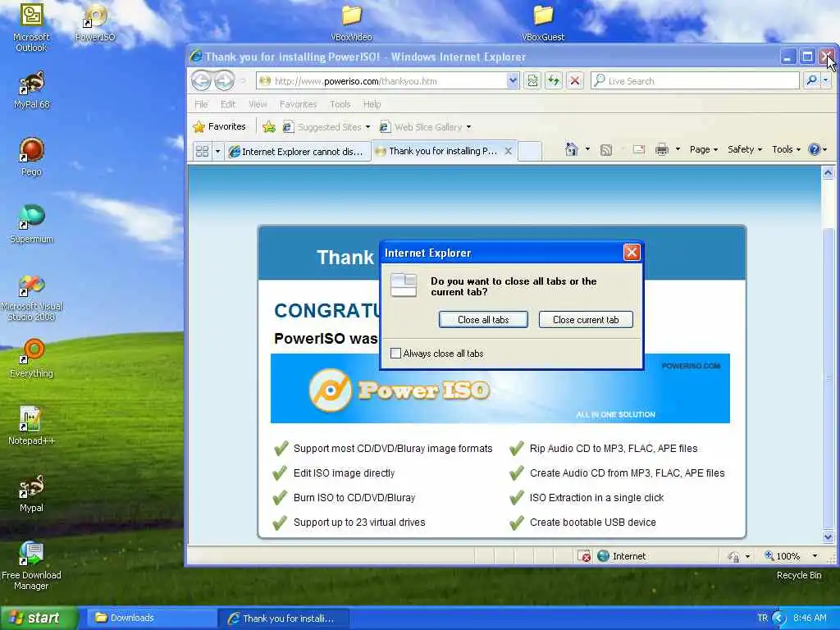Open Downloads taskbar button
Image resolution: width=840 pixels, height=630 pixels.
click(x=152, y=618)
